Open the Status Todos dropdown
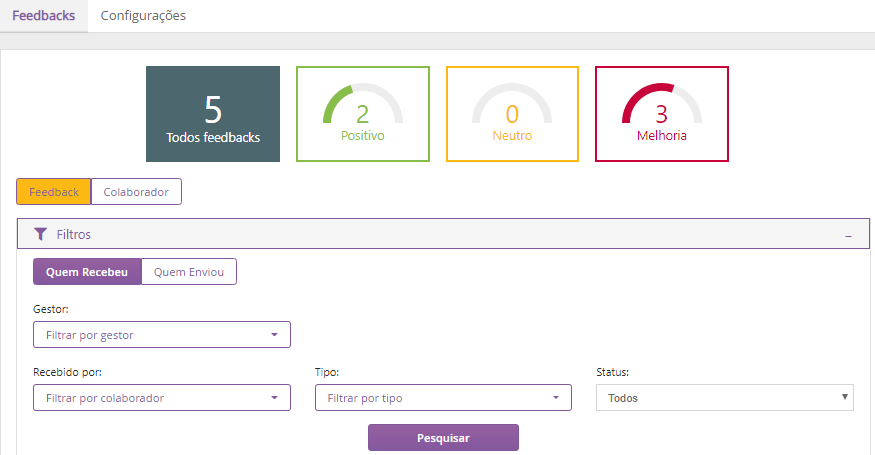The width and height of the screenshot is (875, 455). pyautogui.click(x=725, y=397)
